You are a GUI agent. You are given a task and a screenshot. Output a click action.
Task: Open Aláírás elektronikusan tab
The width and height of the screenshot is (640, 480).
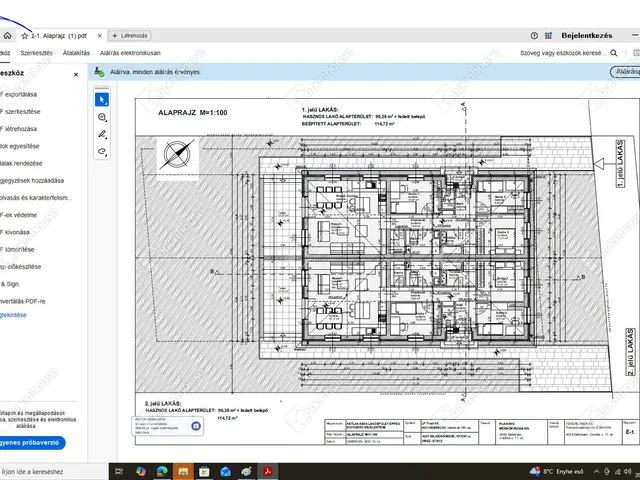point(130,53)
